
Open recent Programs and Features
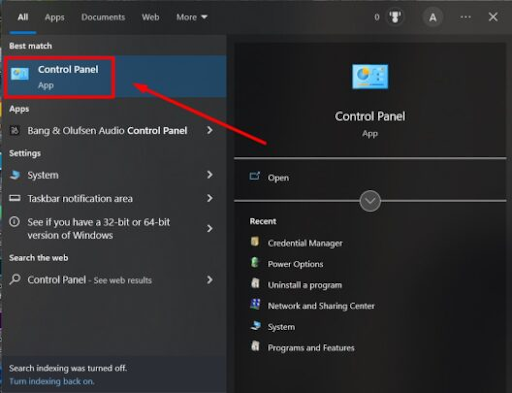pos(311,348)
